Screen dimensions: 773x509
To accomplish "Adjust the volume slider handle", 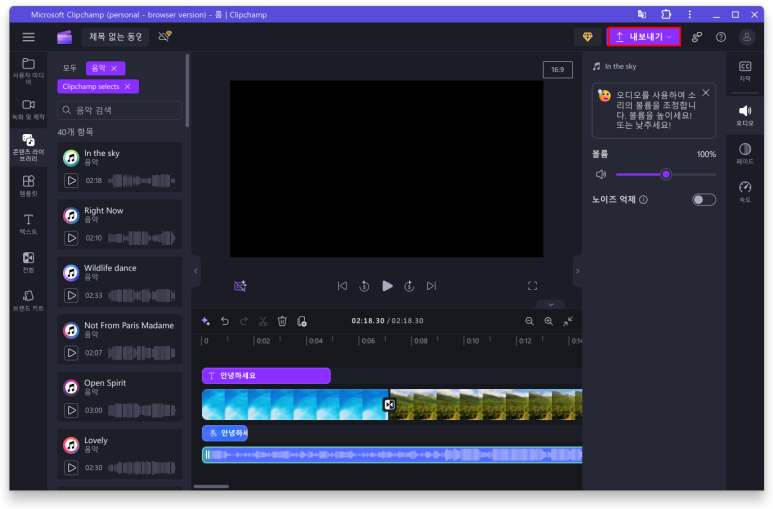I will pos(666,174).
